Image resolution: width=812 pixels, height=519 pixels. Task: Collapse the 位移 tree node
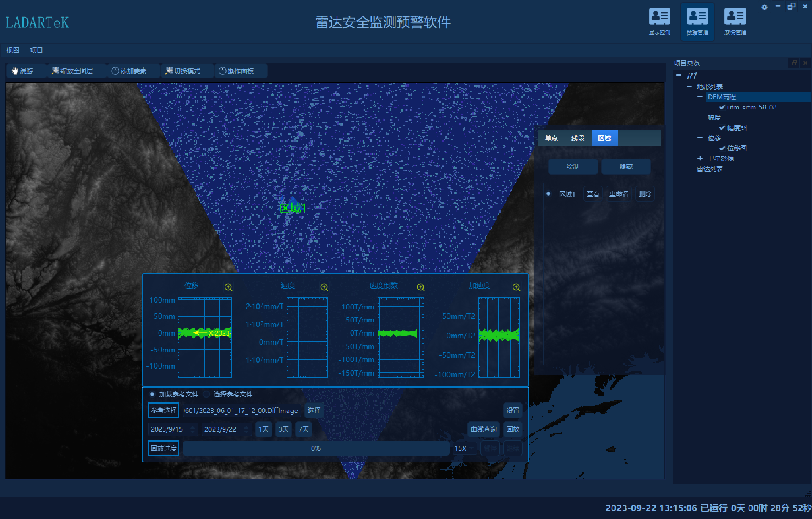pos(700,138)
